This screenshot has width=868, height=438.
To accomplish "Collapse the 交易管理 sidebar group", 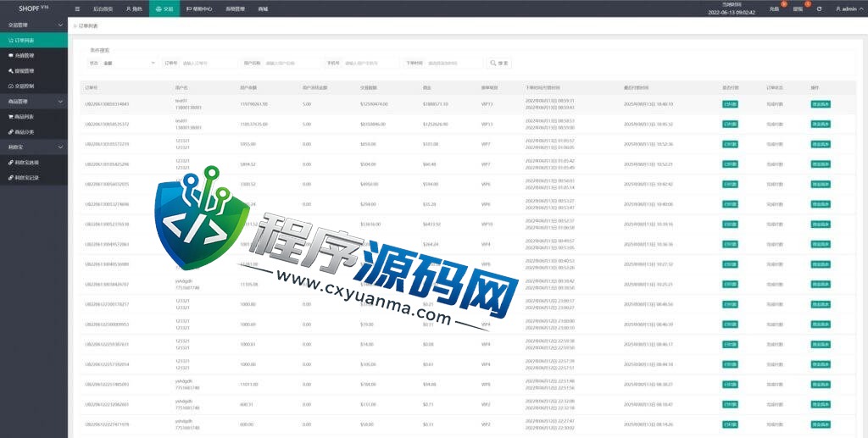I will click(34, 25).
